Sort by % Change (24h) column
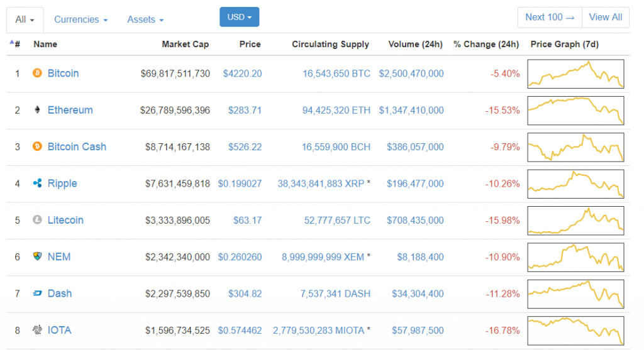This screenshot has width=644, height=350. pos(486,45)
